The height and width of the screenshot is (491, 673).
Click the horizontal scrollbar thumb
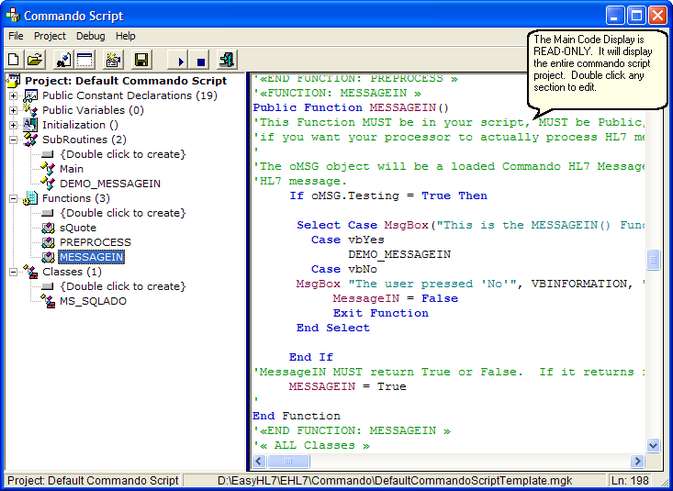[288, 461]
